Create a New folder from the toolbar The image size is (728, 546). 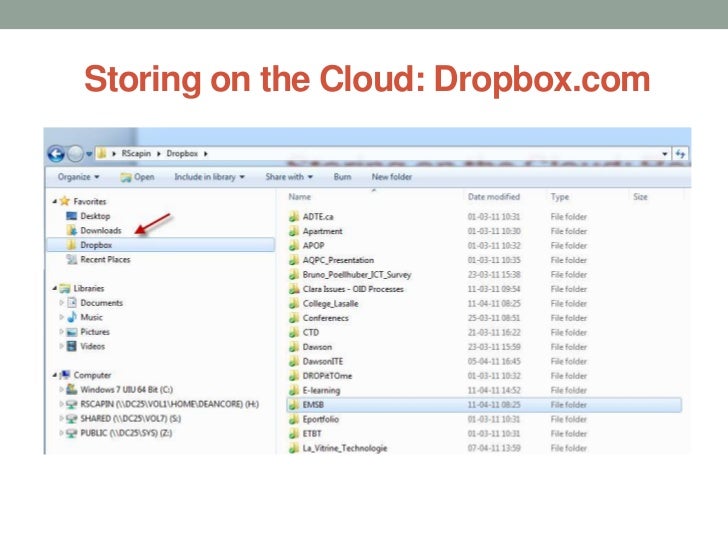click(391, 177)
